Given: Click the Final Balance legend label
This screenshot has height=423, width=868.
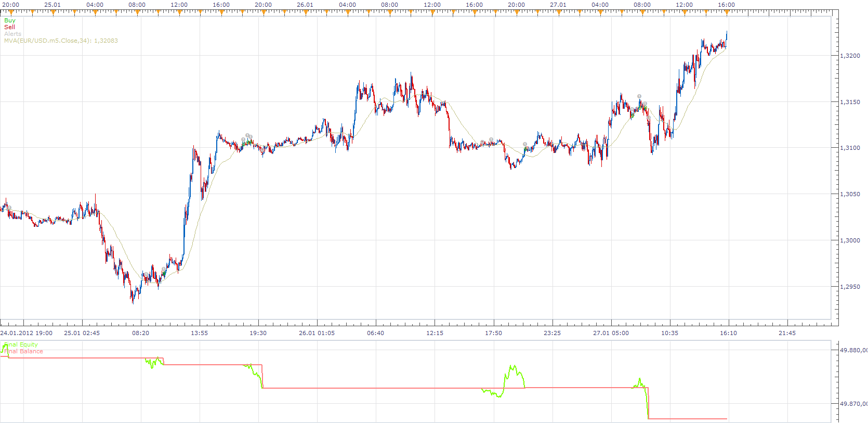Looking at the screenshot, I should coord(23,351).
